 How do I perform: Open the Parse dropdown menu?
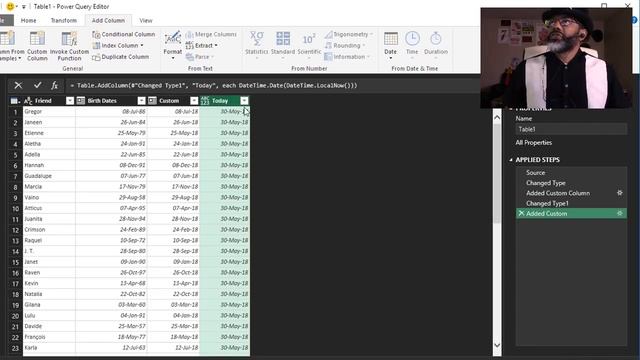click(x=200, y=57)
